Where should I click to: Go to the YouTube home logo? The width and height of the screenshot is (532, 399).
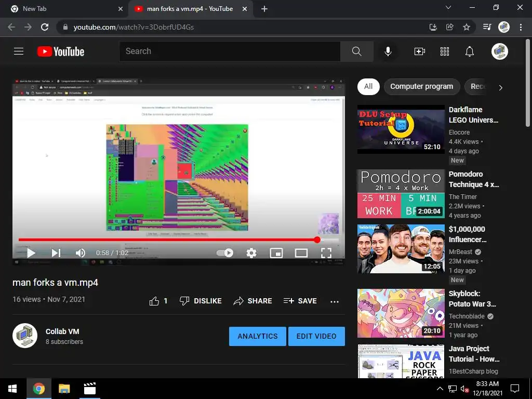point(61,51)
